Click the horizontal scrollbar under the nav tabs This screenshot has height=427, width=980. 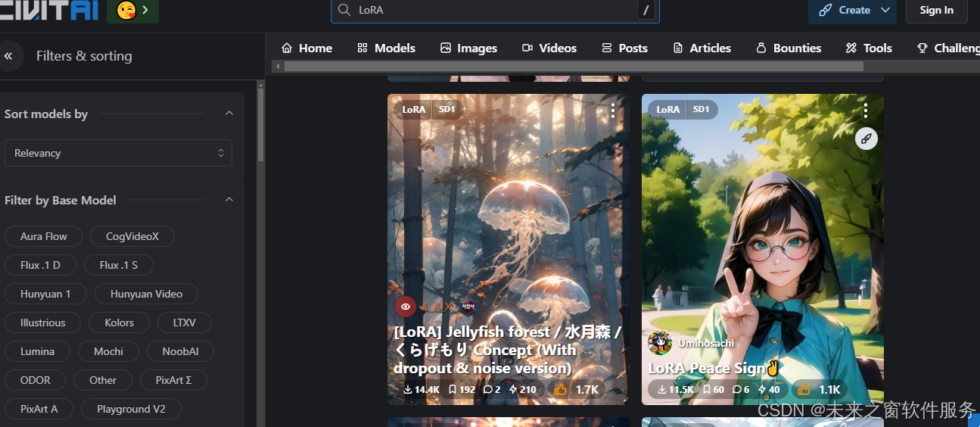574,67
